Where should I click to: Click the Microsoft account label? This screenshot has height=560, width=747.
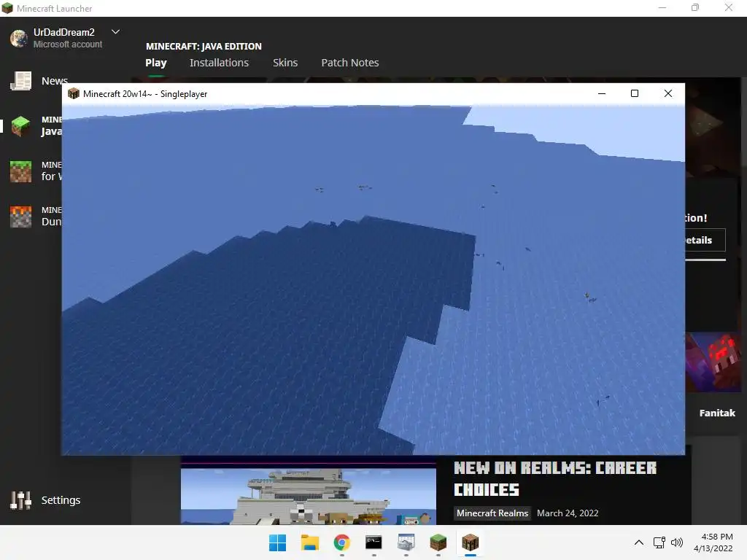coord(68,44)
